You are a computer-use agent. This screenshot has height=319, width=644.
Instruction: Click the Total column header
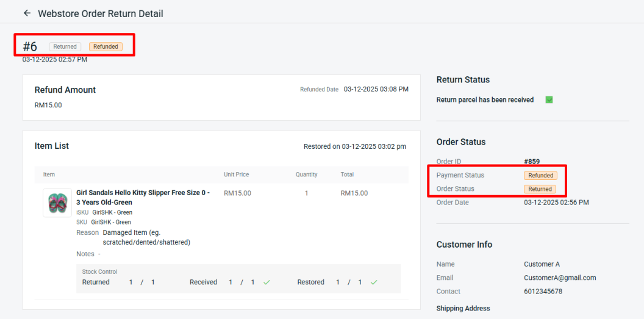(347, 174)
